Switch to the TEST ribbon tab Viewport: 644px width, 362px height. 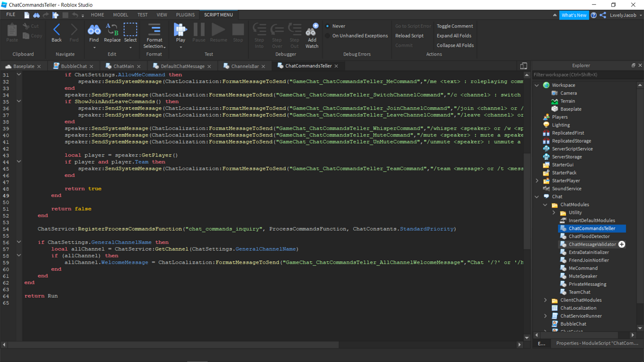click(x=142, y=15)
